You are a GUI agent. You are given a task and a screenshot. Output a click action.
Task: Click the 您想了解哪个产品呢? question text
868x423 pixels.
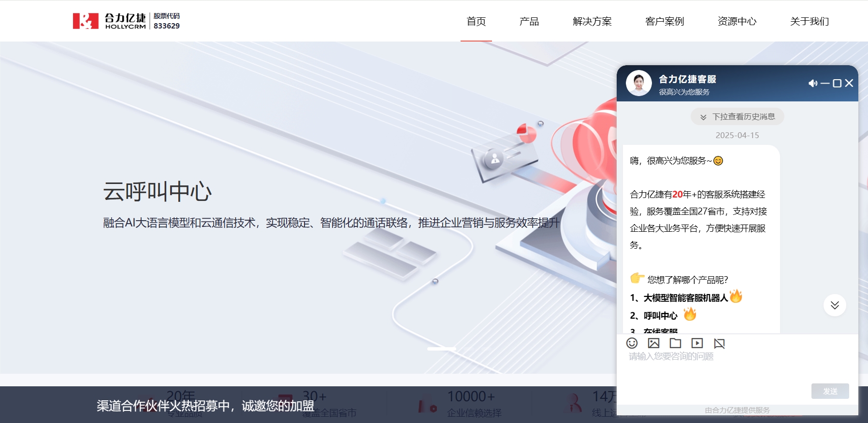point(688,280)
